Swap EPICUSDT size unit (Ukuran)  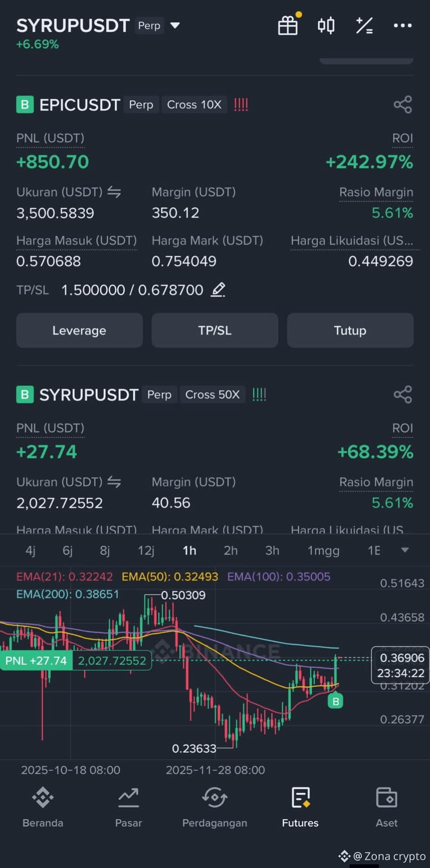point(114,192)
